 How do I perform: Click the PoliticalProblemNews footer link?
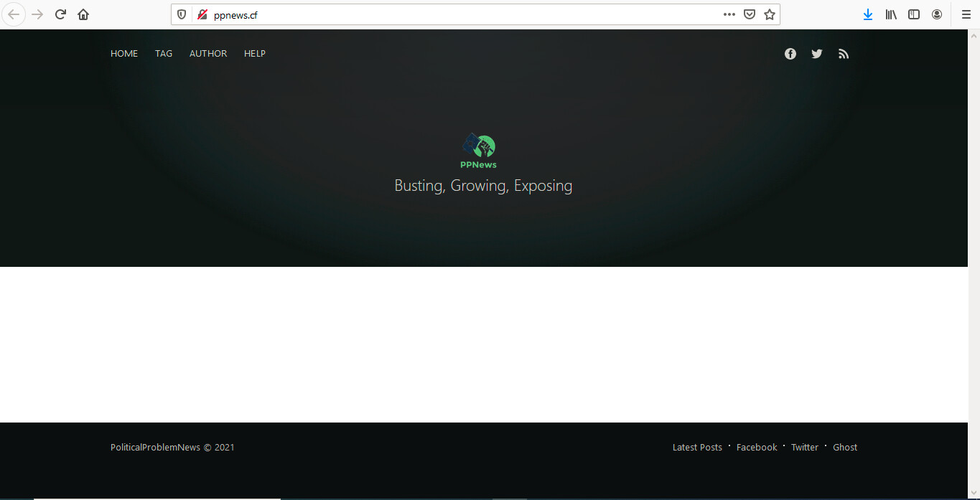[155, 447]
